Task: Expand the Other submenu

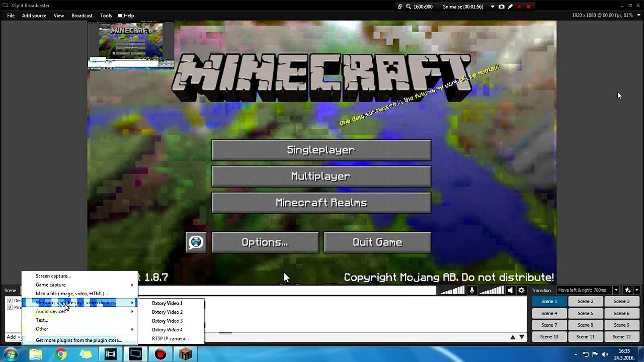Action: 79,329
